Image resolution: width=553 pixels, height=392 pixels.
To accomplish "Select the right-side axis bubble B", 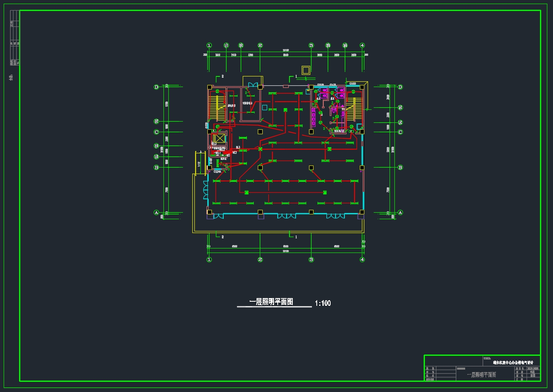I will point(400,168).
